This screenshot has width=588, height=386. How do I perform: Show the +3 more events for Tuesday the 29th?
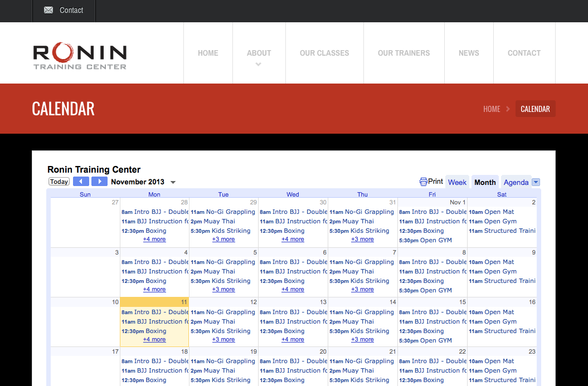click(x=223, y=239)
